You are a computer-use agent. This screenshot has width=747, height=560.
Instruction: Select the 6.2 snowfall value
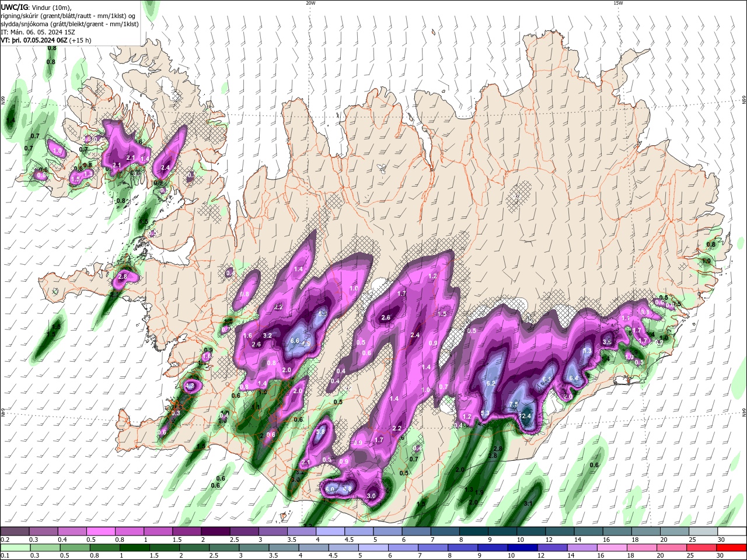pyautogui.click(x=490, y=383)
